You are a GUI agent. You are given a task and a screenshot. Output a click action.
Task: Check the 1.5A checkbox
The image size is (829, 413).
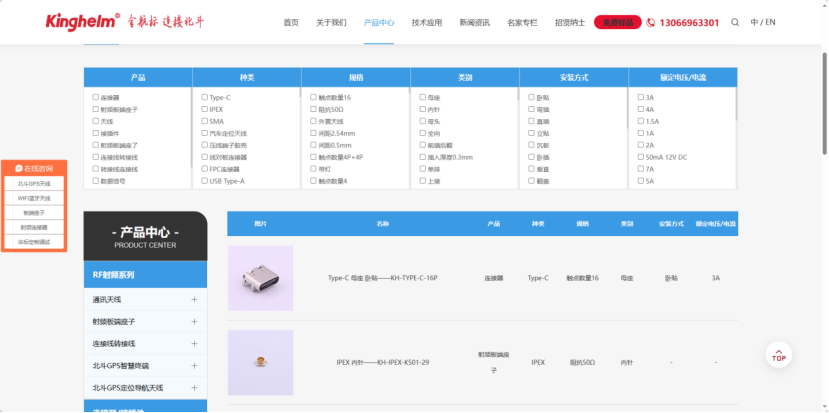tap(641, 121)
